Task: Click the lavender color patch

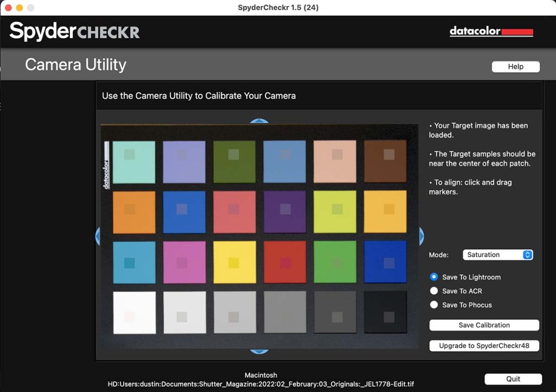Action: (184, 162)
